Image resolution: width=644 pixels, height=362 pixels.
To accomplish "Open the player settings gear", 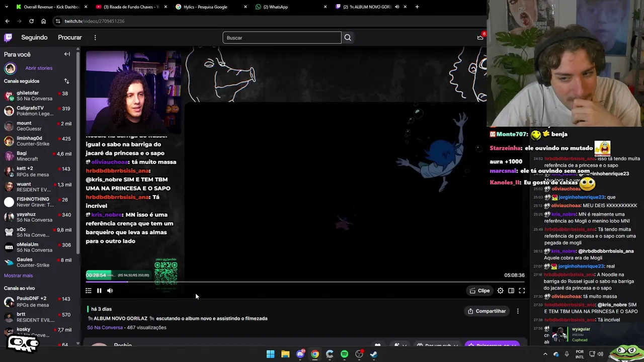I will tap(500, 291).
